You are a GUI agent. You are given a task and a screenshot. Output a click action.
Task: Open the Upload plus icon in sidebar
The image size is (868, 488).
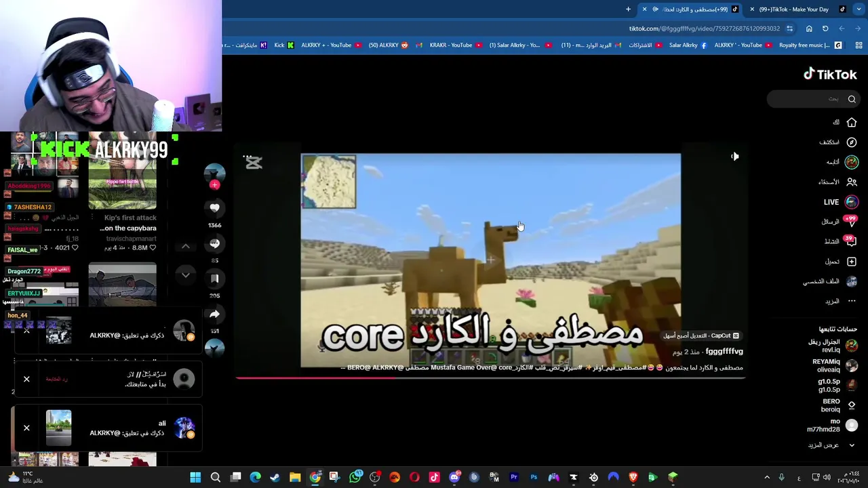point(852,262)
